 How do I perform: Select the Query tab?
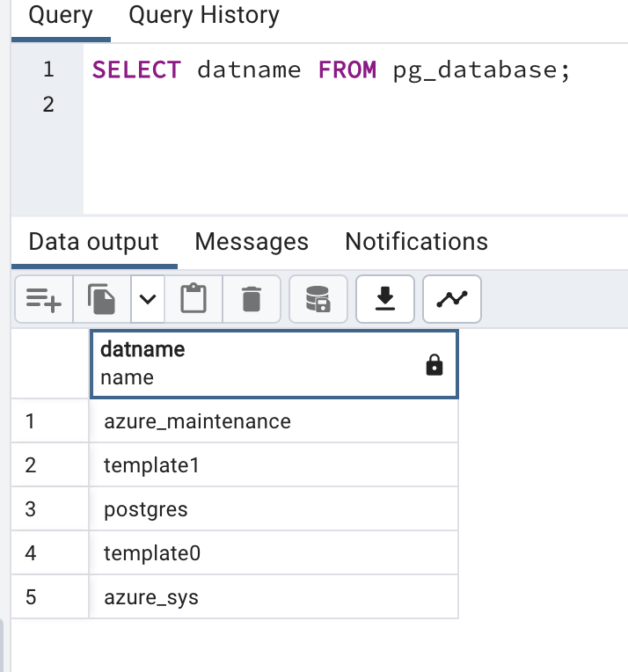click(x=61, y=16)
